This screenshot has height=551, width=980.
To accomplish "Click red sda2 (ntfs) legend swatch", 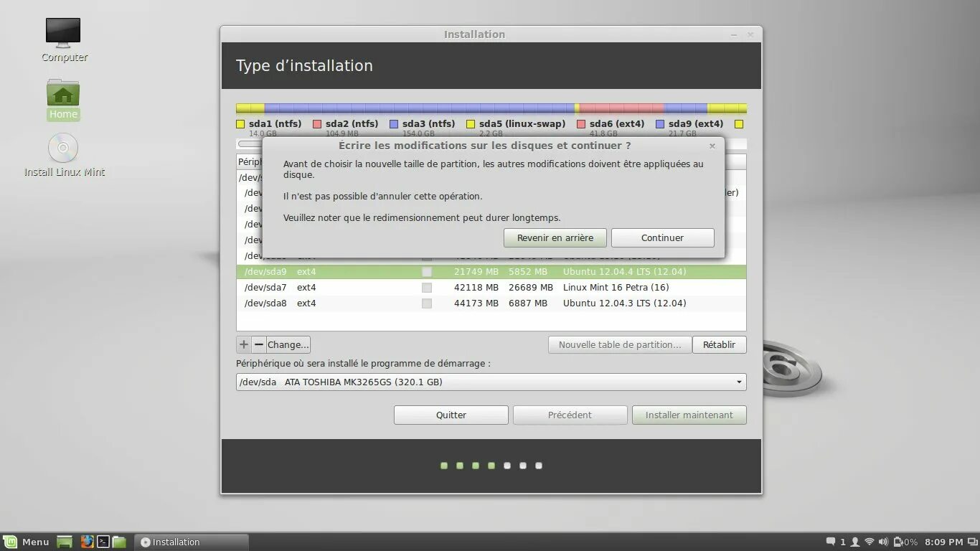I will pos(317,124).
